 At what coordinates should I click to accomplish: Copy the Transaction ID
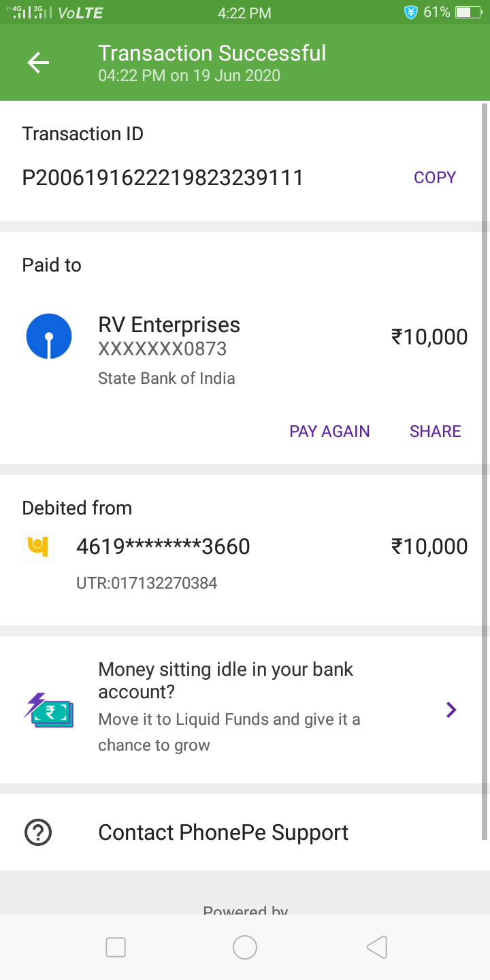[x=435, y=178]
